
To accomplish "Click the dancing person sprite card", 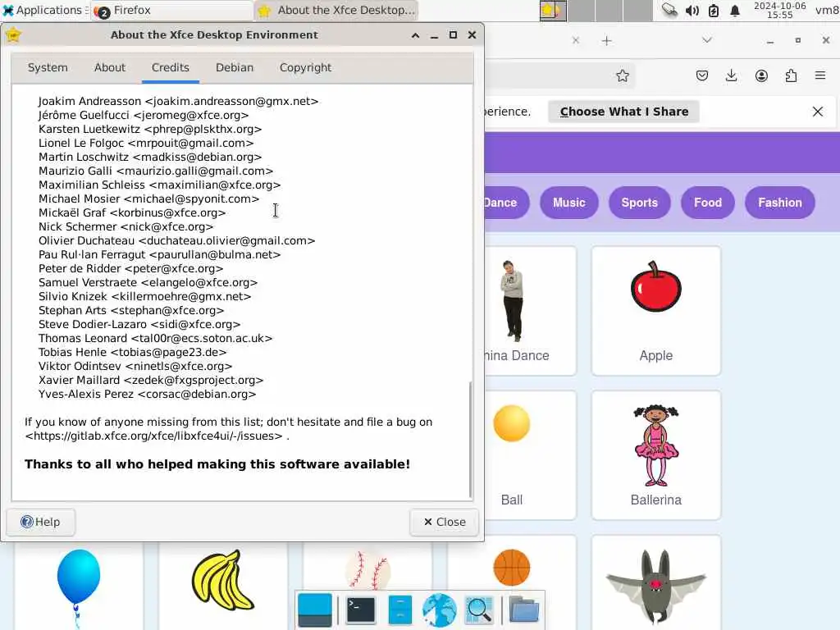I will pyautogui.click(x=531, y=311).
